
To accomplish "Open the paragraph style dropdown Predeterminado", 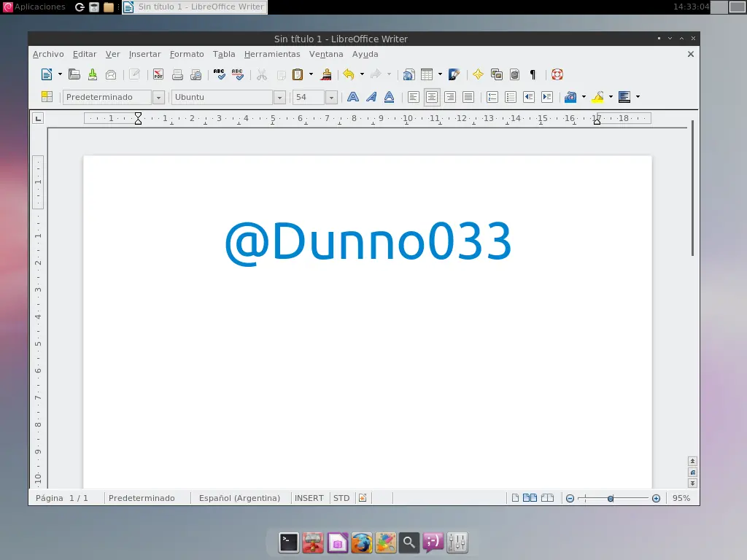I will 158,97.
